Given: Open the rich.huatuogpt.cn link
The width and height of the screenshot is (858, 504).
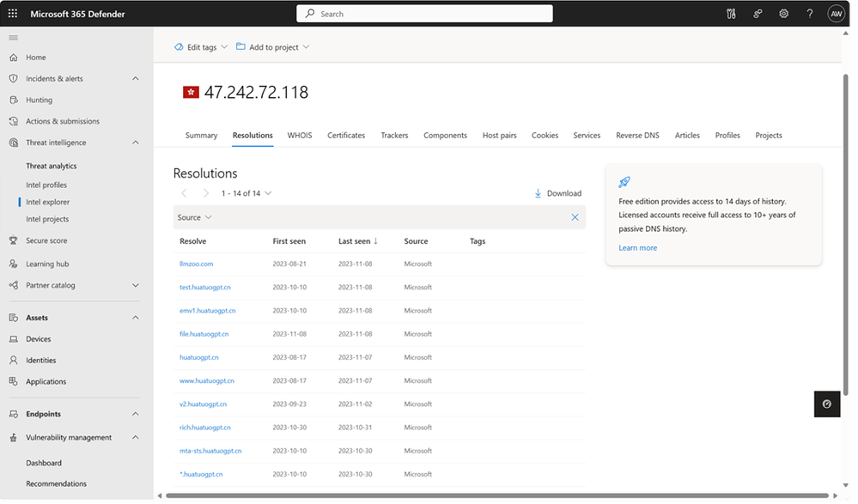Looking at the screenshot, I should tap(205, 428).
